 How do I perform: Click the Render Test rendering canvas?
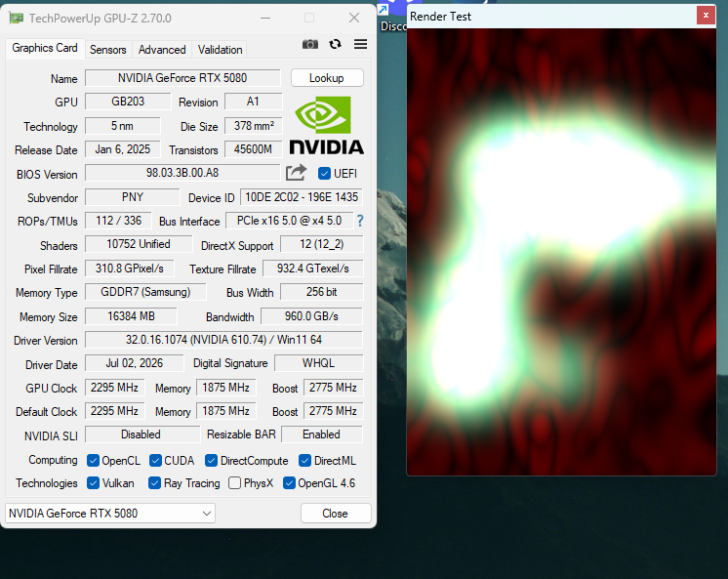(561, 252)
